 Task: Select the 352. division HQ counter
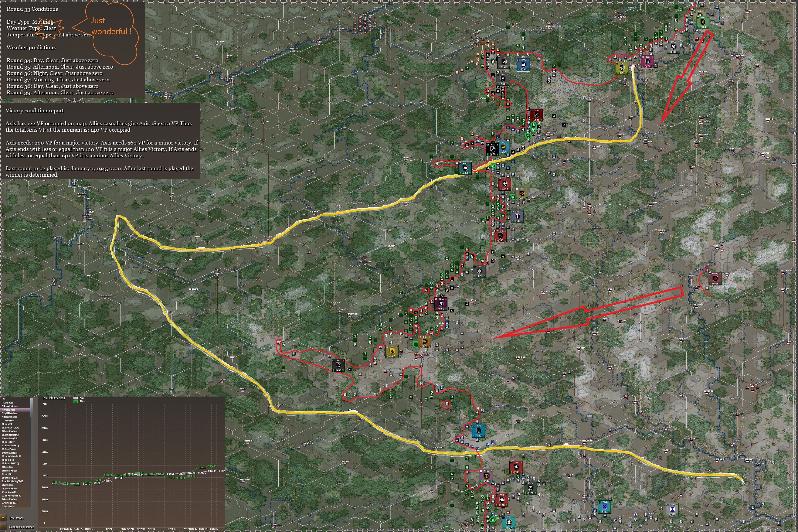pos(516,467)
